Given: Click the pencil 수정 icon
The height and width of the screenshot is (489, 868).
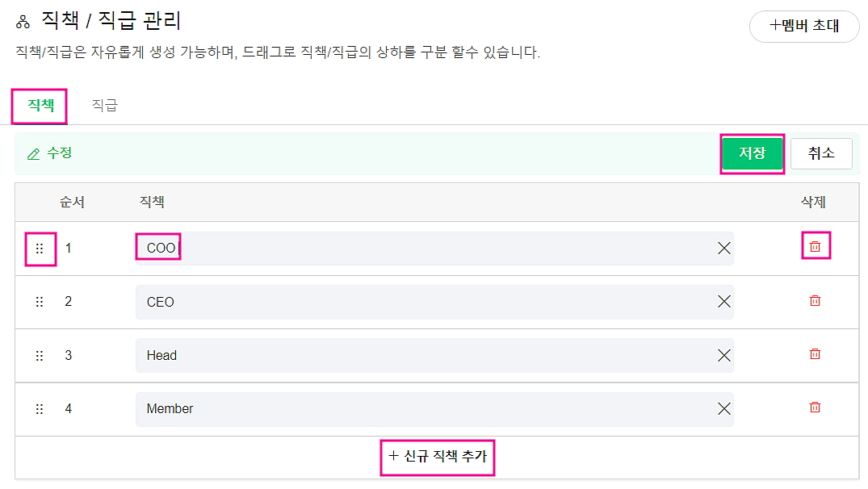Looking at the screenshot, I should [x=33, y=153].
